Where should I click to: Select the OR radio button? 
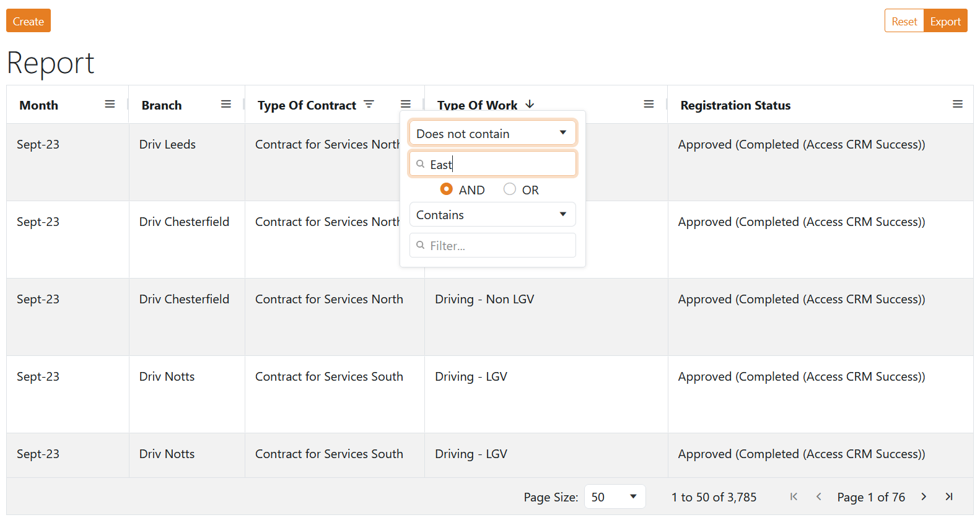510,189
